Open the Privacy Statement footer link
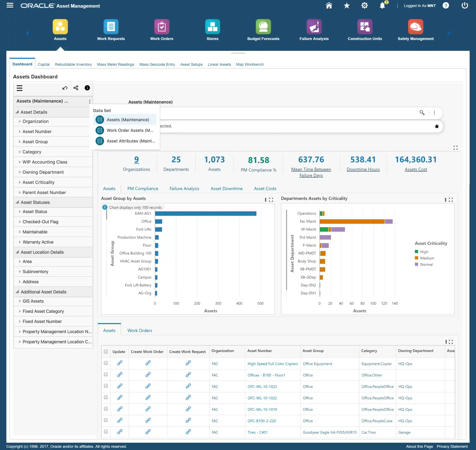This screenshot has height=450, width=476. (x=452, y=446)
